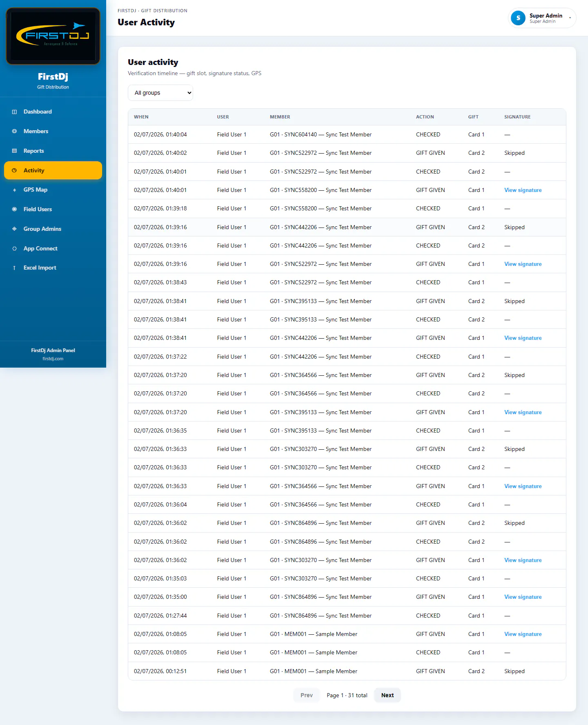Click the USER column header

click(x=223, y=117)
